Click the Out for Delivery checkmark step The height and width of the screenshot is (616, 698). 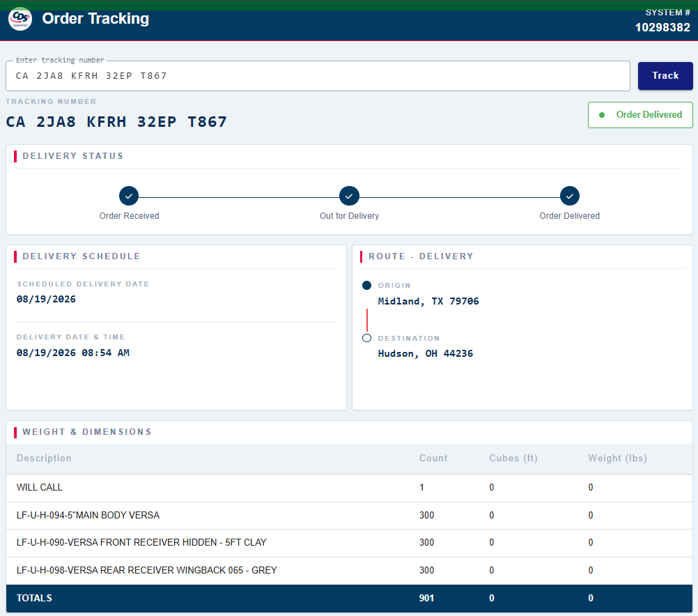pos(349,196)
